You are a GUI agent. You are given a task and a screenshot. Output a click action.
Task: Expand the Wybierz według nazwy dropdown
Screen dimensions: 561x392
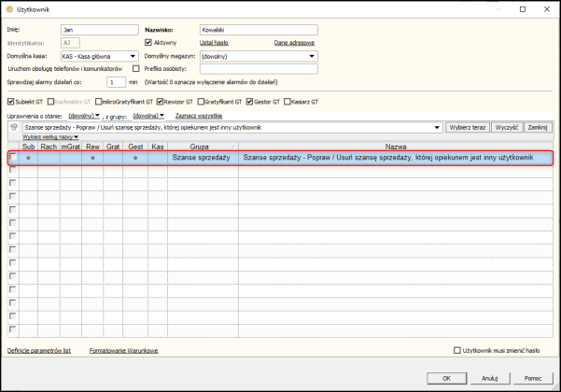(50, 137)
